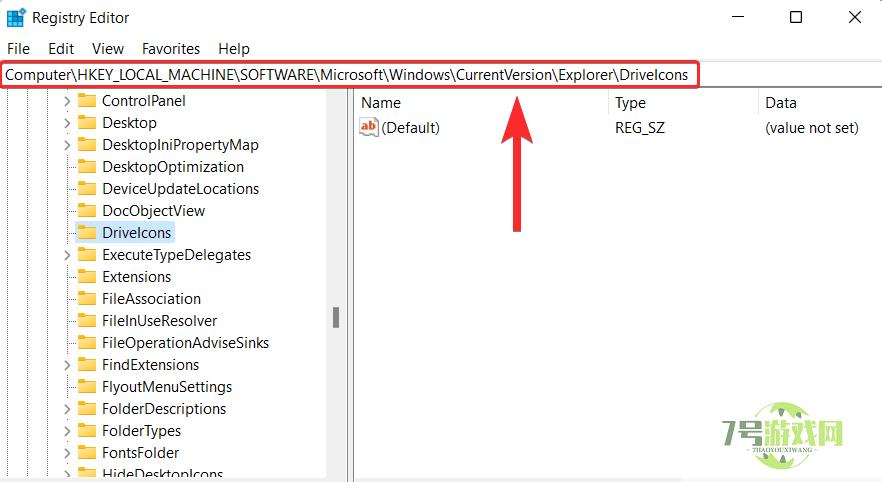Click the FindExtensions folder icon
The width and height of the screenshot is (882, 482).
pyautogui.click(x=87, y=364)
